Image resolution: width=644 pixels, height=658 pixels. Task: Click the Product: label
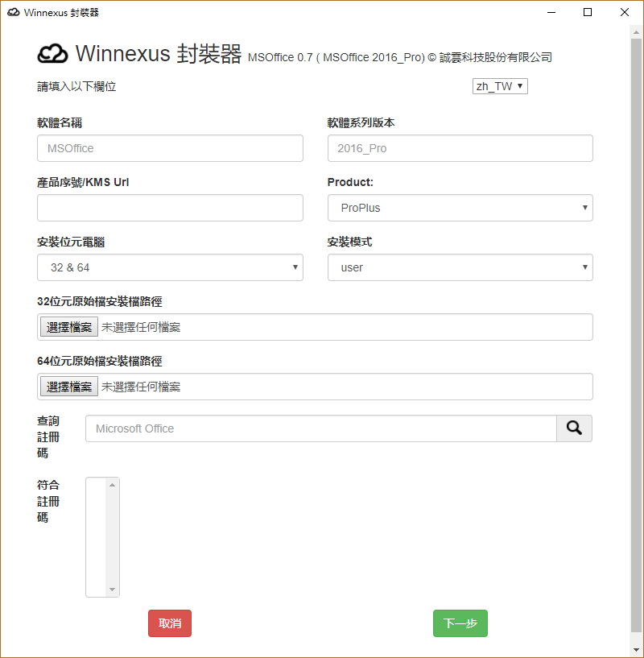pyautogui.click(x=350, y=182)
